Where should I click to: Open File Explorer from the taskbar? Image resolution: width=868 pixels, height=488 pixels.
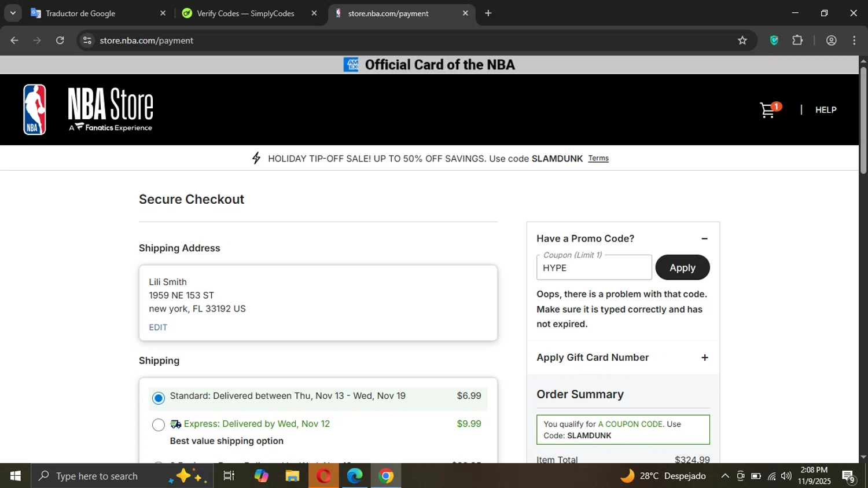coord(292,476)
